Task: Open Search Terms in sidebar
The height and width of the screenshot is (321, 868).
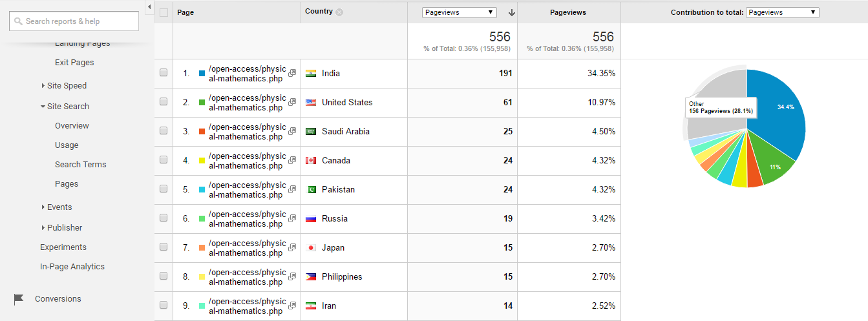Action: (x=80, y=165)
